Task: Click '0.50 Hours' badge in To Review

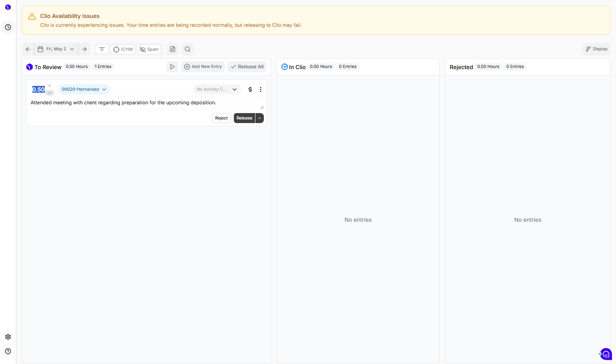Action: click(x=77, y=67)
